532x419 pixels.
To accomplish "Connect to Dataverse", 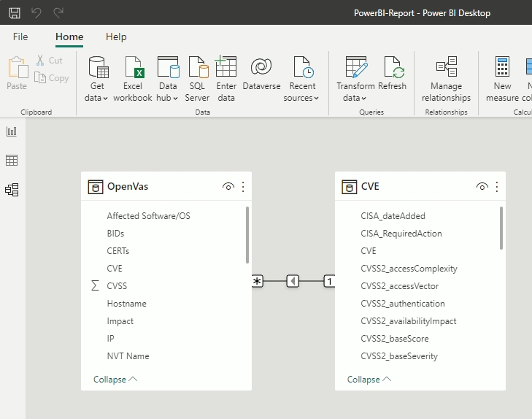I will (x=261, y=73).
